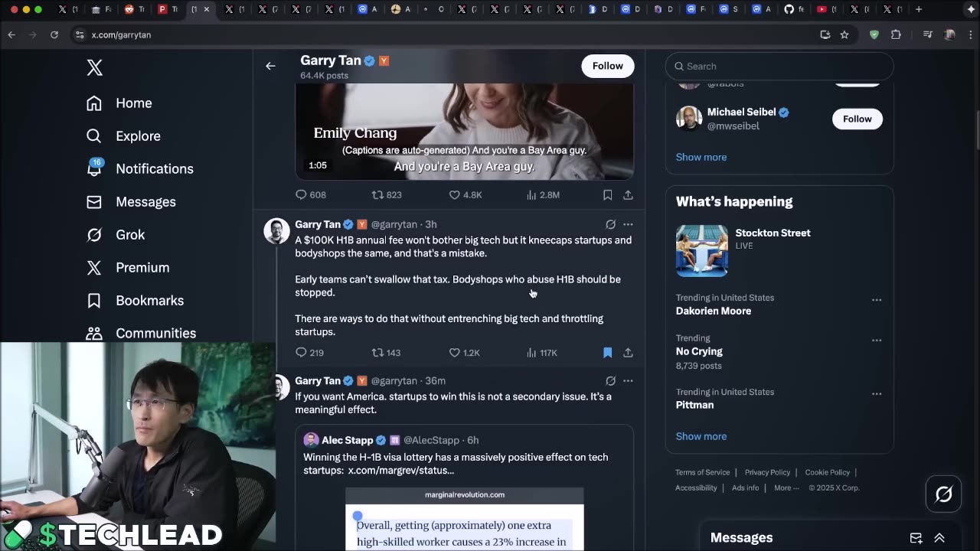
Task: Play the Emily Chang video
Action: [x=464, y=131]
